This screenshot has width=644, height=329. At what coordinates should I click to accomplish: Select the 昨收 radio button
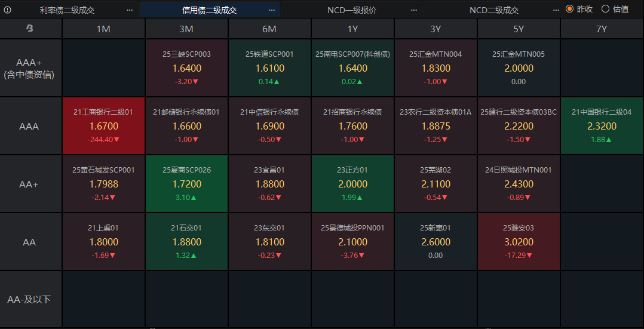(569, 9)
